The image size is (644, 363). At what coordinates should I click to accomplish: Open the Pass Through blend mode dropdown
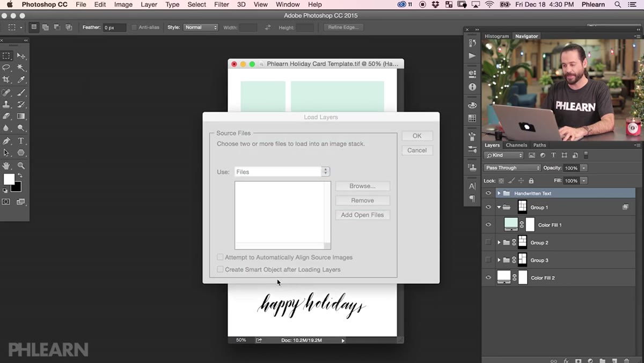[513, 168]
